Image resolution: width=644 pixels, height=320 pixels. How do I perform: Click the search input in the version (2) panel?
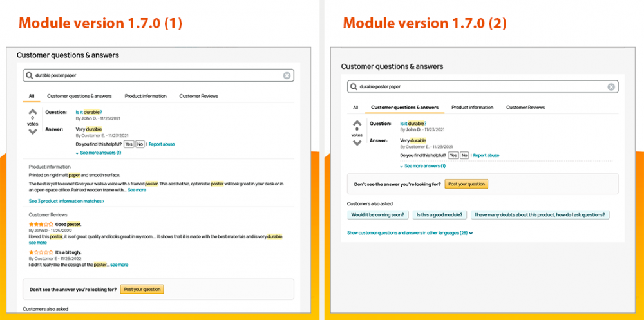[x=482, y=87]
